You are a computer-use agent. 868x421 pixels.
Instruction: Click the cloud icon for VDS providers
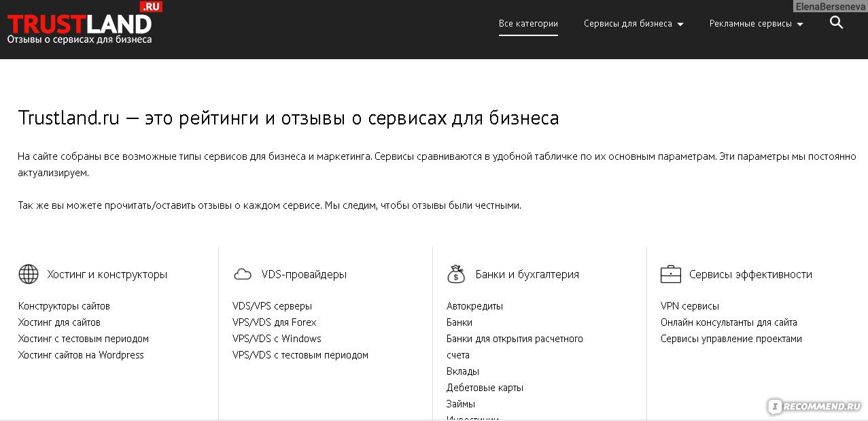[243, 274]
